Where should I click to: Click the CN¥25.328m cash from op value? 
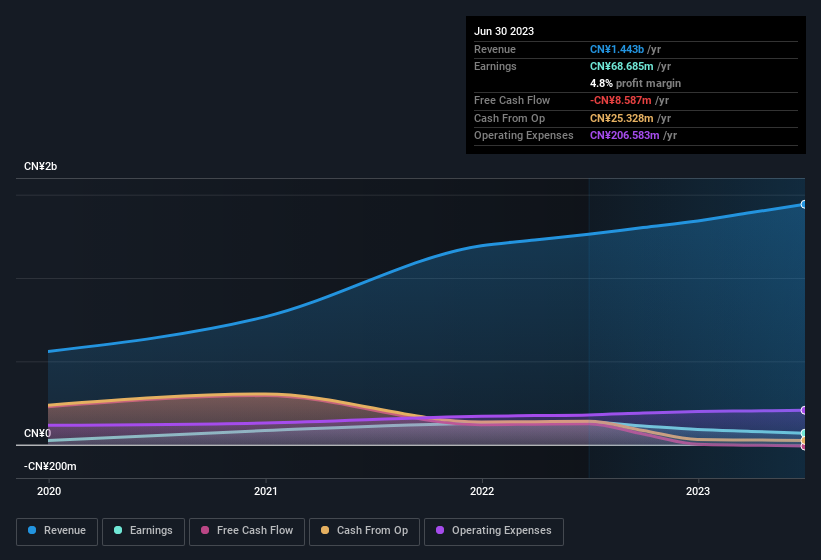coord(622,118)
